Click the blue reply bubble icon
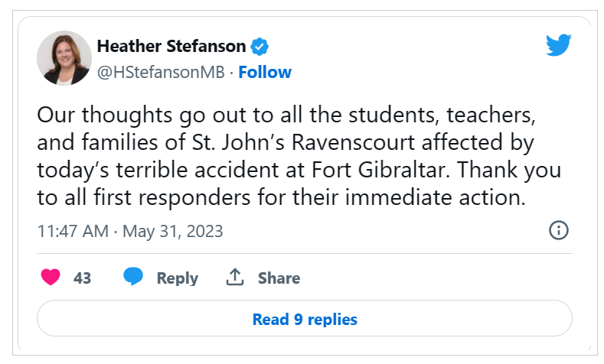Image resolution: width=604 pixels, height=364 pixels. (x=134, y=278)
